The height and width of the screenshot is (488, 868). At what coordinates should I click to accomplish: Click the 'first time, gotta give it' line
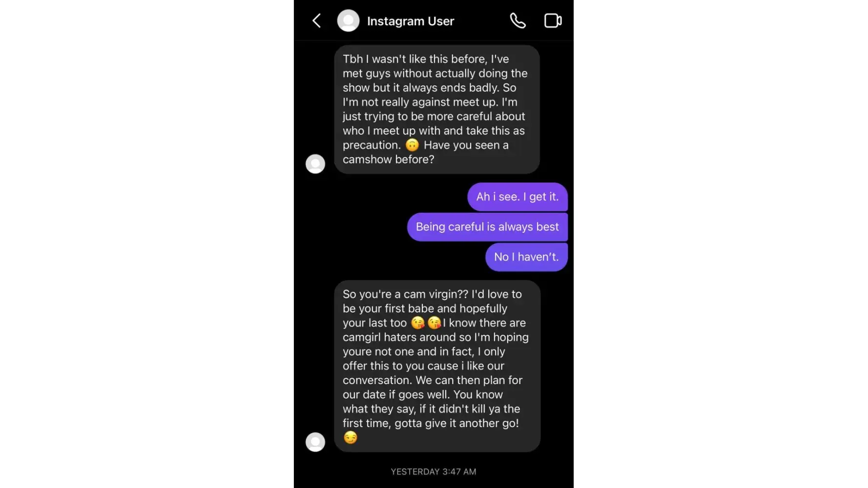pos(431,423)
